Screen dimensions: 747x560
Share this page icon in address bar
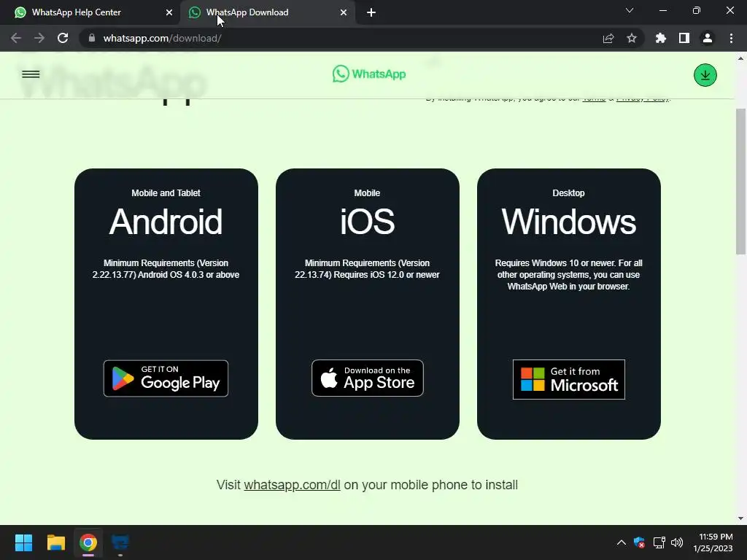(x=608, y=38)
